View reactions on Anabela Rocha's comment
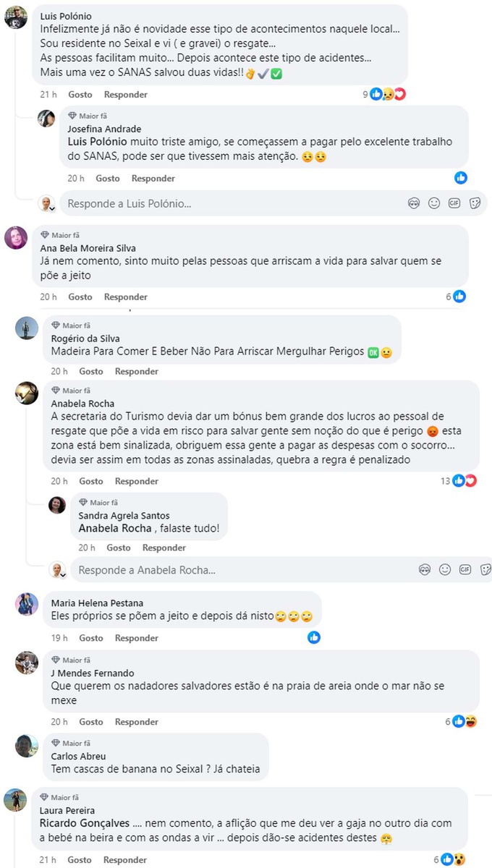 coord(460,481)
